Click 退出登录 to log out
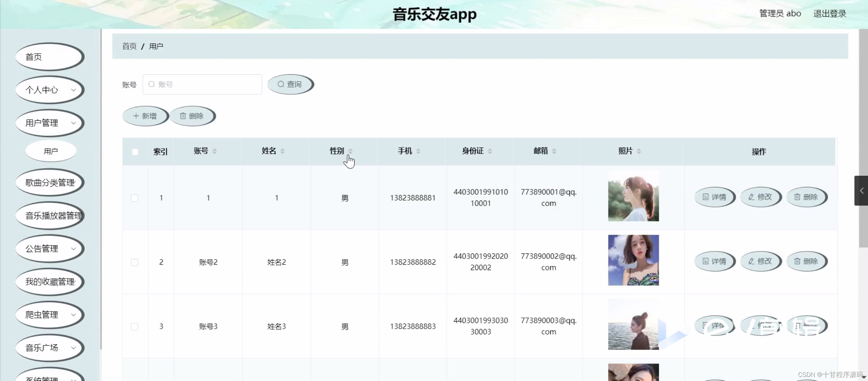868x381 pixels. pyautogui.click(x=829, y=14)
